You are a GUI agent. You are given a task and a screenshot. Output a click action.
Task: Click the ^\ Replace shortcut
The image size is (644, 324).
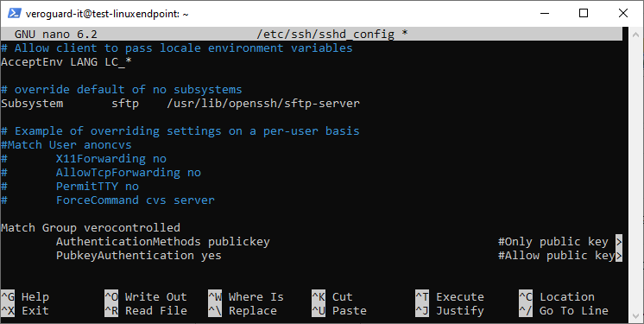pyautogui.click(x=243, y=311)
